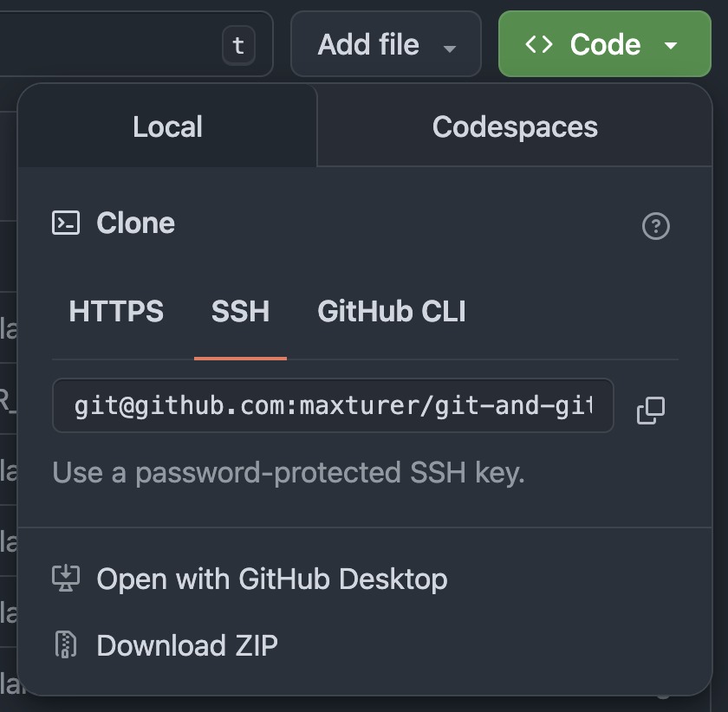Click the angle brackets icon on Code button
The width and height of the screenshot is (728, 712).
(539, 45)
